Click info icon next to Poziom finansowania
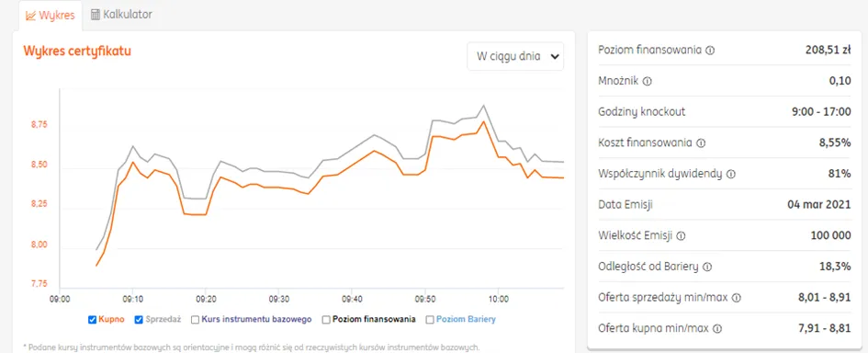 pyautogui.click(x=711, y=51)
